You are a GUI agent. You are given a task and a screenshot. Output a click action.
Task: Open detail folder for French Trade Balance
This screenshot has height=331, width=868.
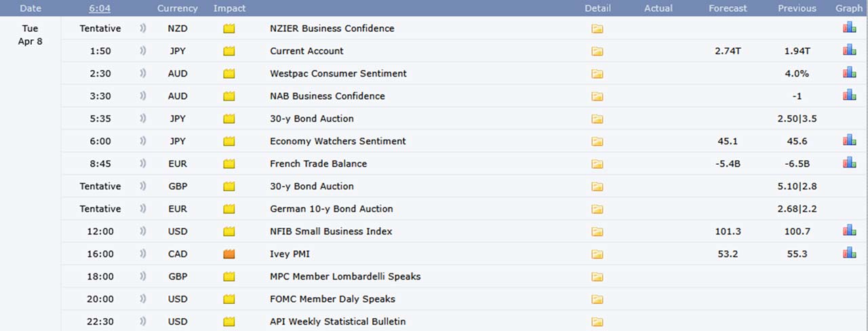[x=597, y=163]
